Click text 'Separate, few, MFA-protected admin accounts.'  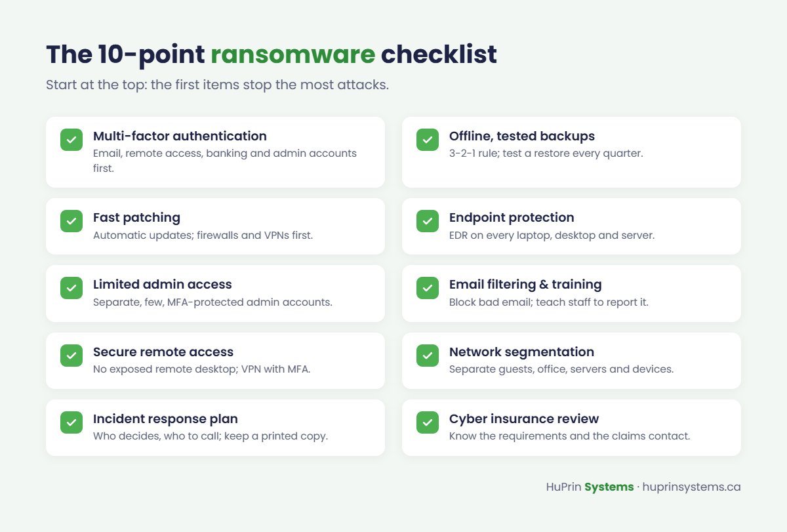click(x=212, y=302)
